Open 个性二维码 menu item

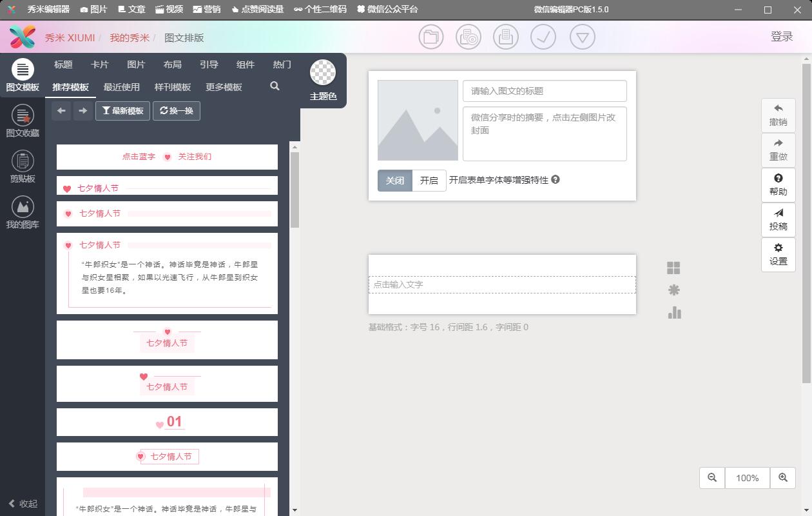pos(320,9)
